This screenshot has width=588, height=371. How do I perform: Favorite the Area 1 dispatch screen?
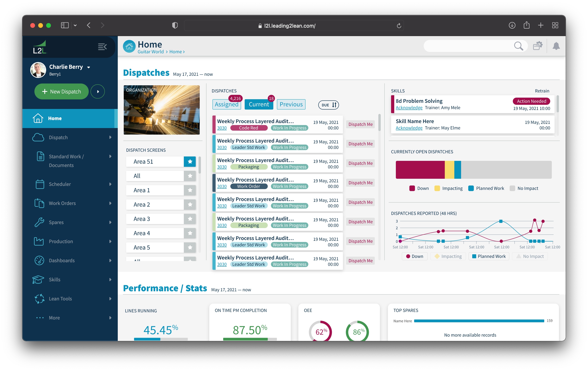(190, 190)
